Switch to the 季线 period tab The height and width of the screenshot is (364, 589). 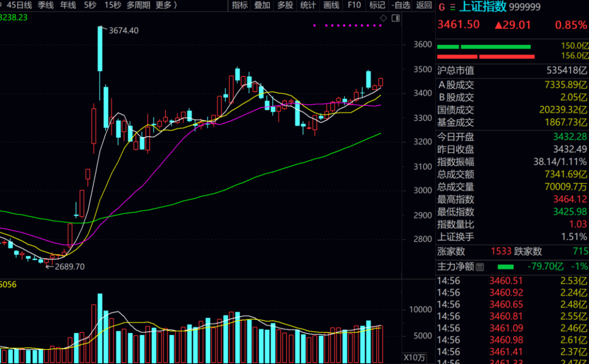(x=45, y=5)
